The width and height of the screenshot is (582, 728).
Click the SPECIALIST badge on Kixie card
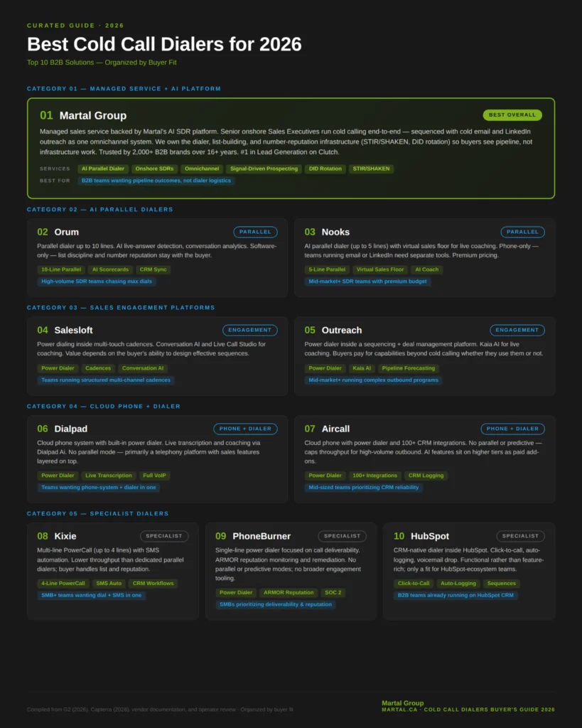[164, 536]
